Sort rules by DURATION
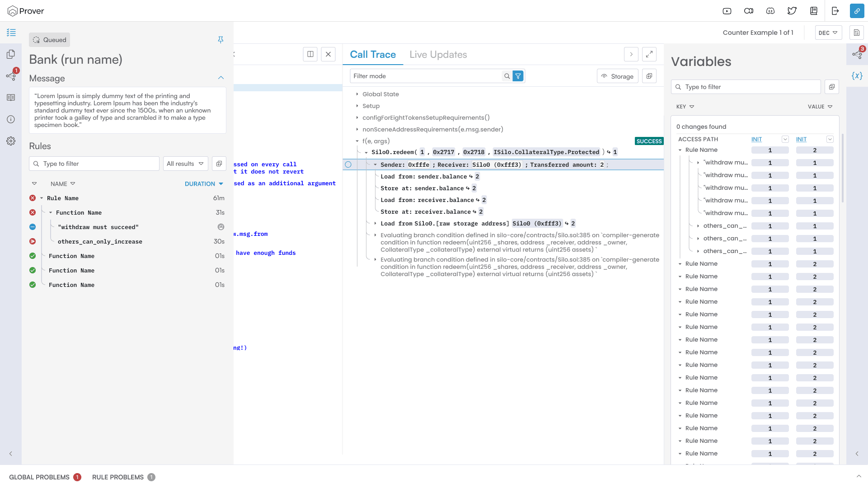This screenshot has width=868, height=488. click(204, 184)
